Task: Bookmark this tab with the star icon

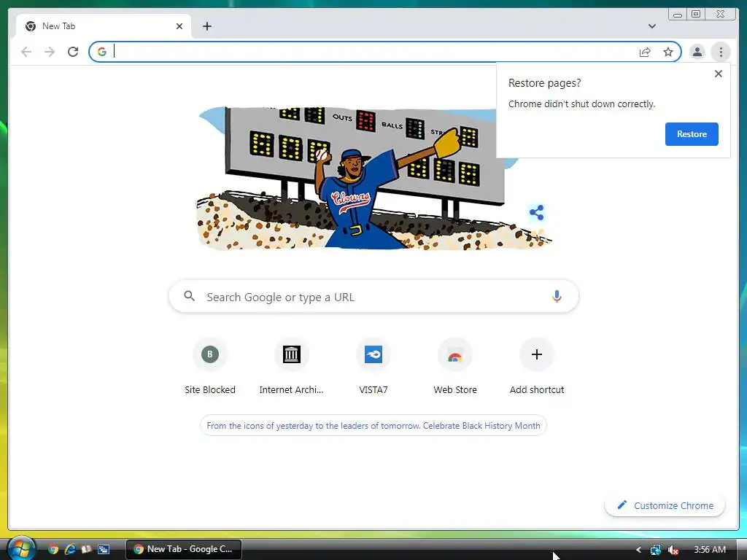Action: click(x=668, y=52)
